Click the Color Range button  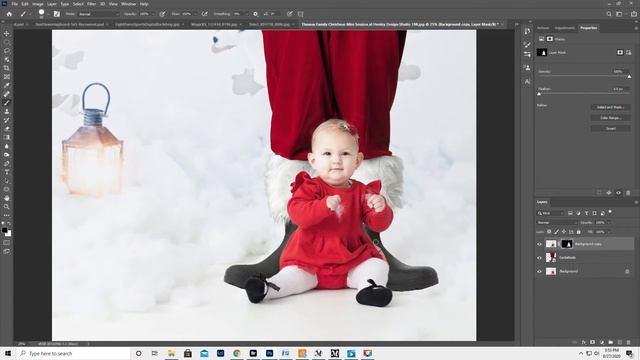pyautogui.click(x=611, y=118)
